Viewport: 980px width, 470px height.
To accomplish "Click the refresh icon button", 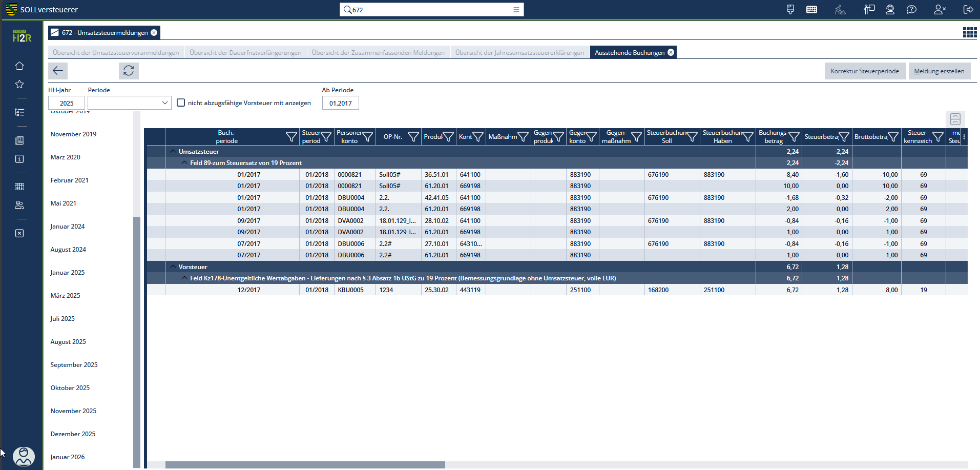I will [129, 71].
